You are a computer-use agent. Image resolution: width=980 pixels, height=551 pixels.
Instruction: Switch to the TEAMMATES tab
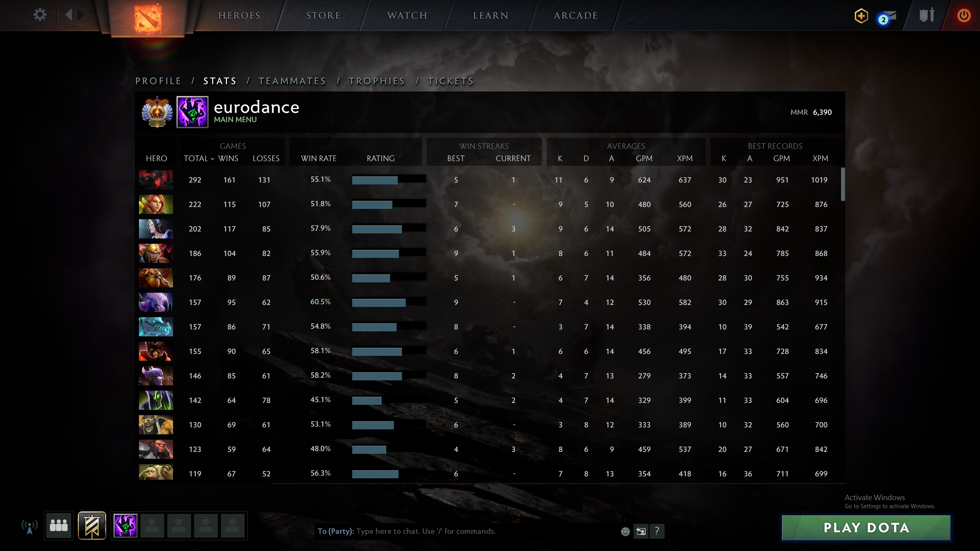(292, 81)
